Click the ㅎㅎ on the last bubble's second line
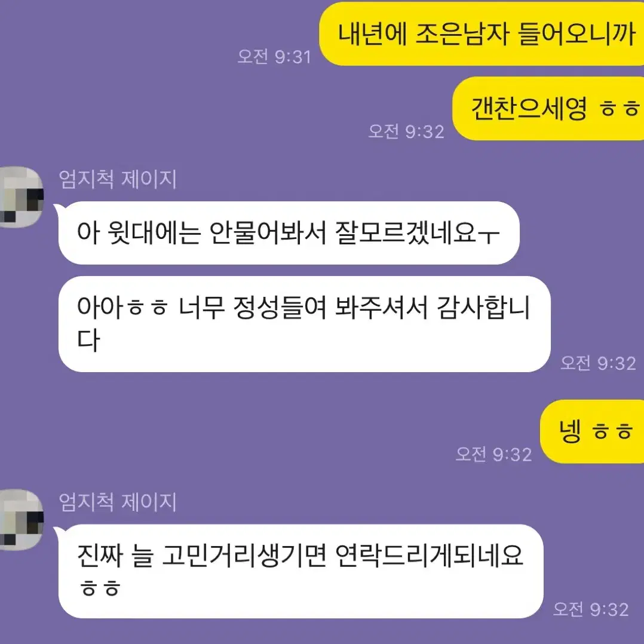The height and width of the screenshot is (644, 644). click(x=100, y=588)
